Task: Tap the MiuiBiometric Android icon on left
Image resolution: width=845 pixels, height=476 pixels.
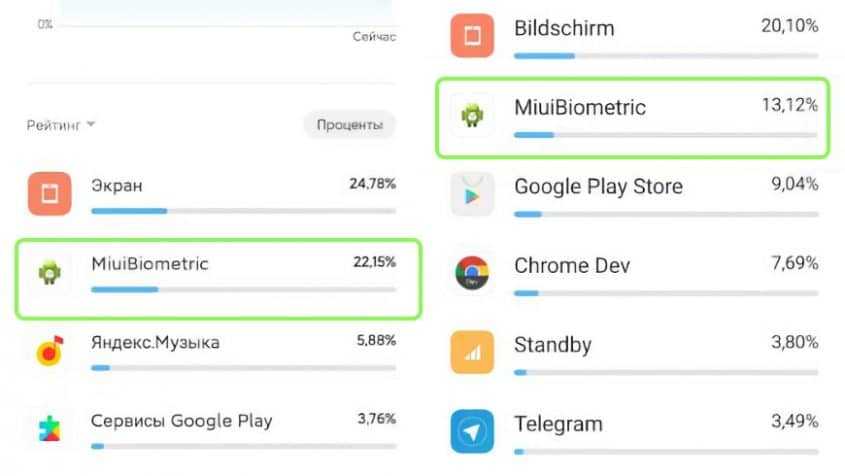Action: [x=48, y=272]
